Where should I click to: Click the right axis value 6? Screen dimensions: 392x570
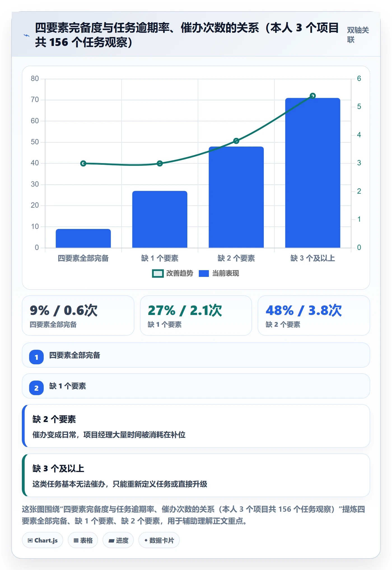359,78
